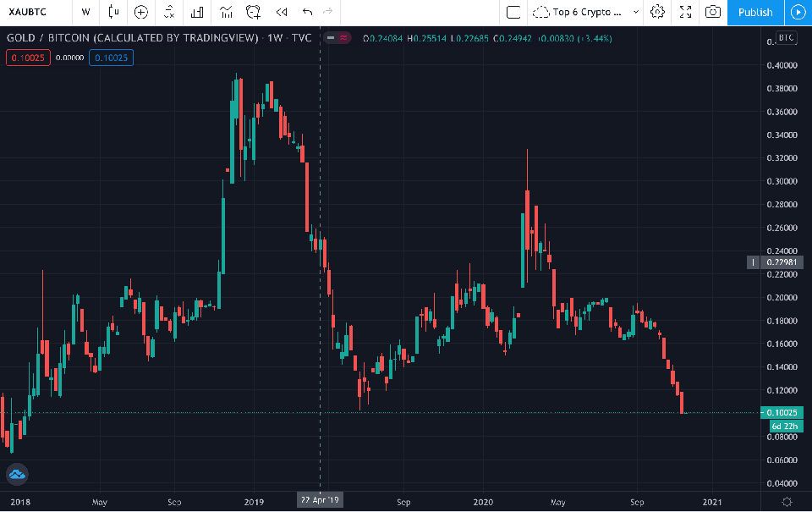Open candlestick chart style selector
This screenshot has height=512, width=812.
click(x=113, y=12)
